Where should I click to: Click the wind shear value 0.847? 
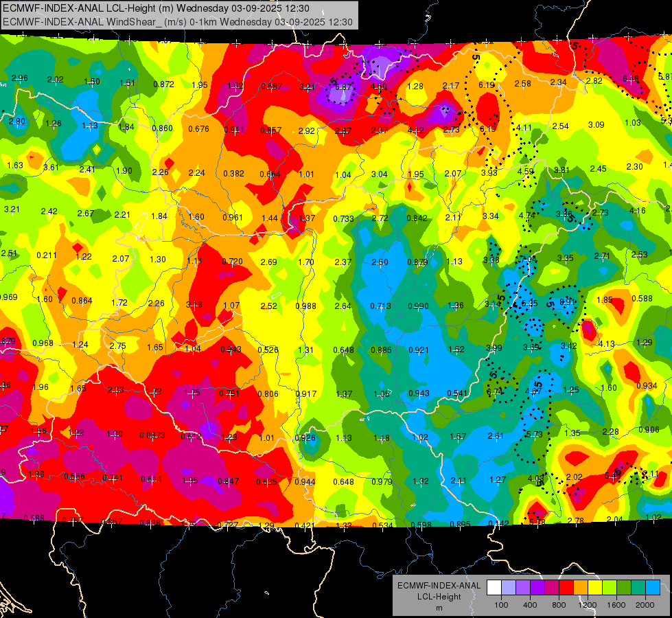coord(229,481)
